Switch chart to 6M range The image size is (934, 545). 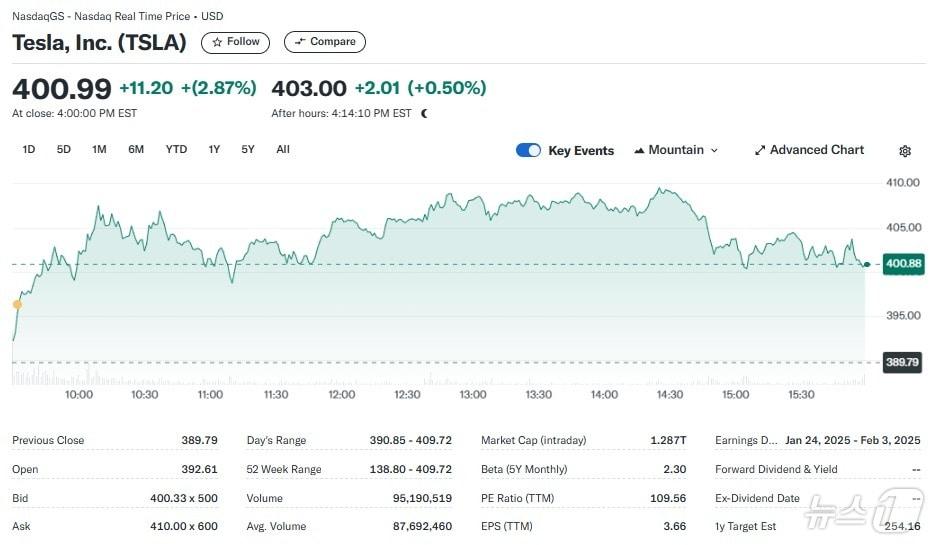136,149
